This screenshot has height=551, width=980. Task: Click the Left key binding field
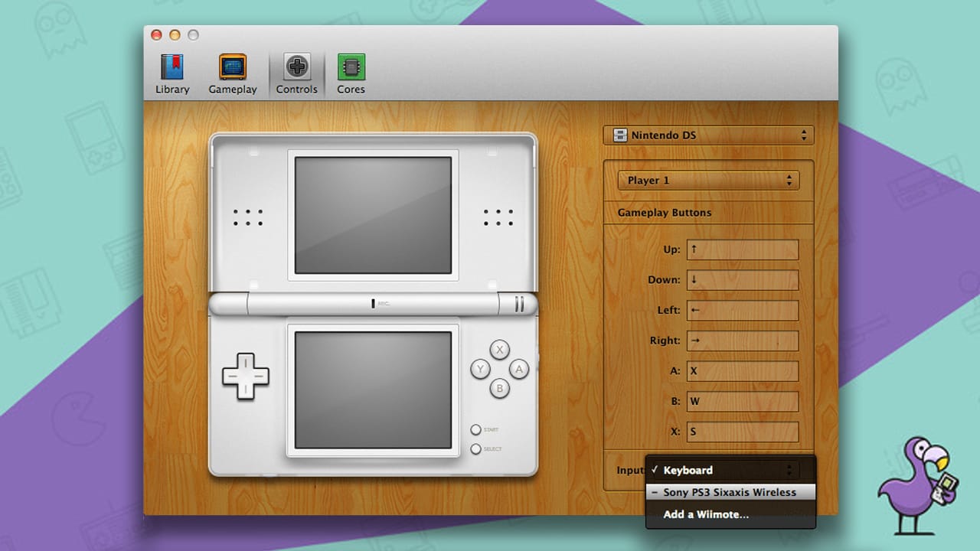[743, 310]
